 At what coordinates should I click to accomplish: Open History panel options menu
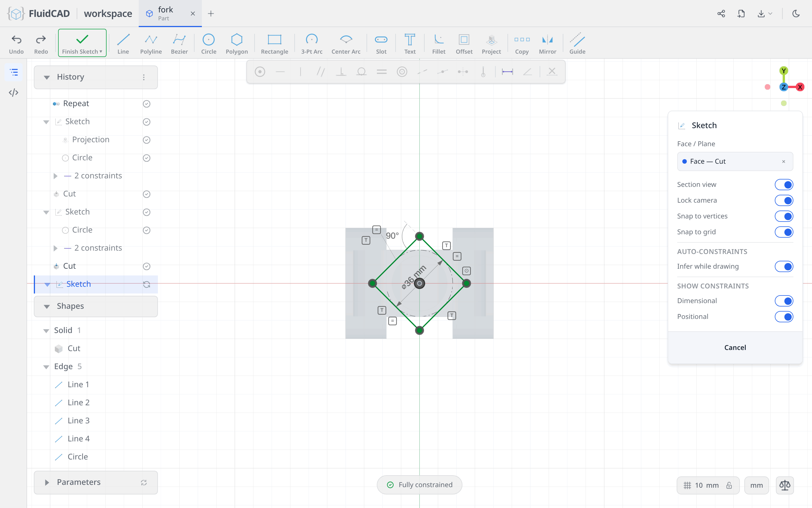[x=144, y=77]
